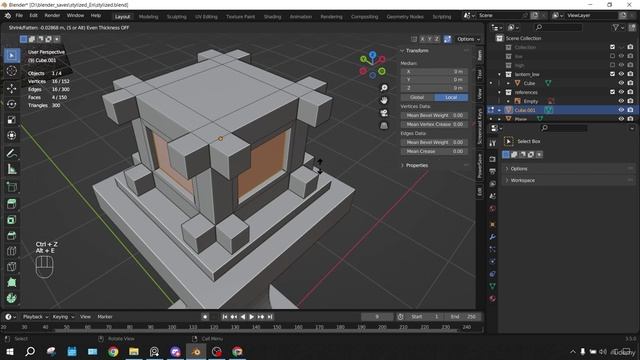Adjust Vertices Mean Bevel Weight slider
This screenshot has width=640, height=360.
pos(434,115)
